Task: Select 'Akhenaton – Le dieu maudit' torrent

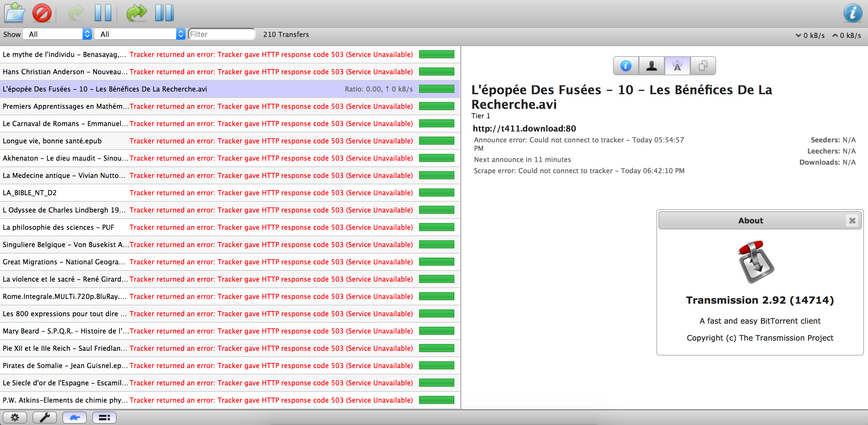Action: (230, 158)
